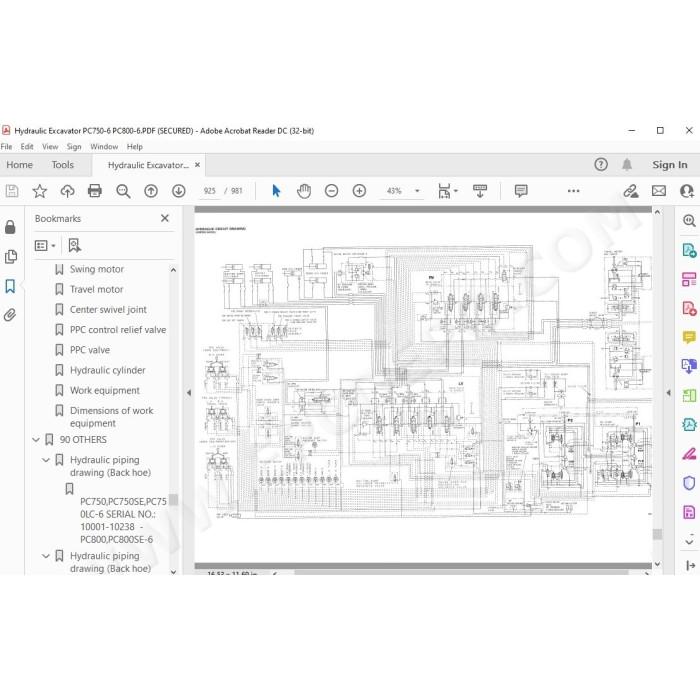
Task: Open the View menu
Action: tap(50, 146)
